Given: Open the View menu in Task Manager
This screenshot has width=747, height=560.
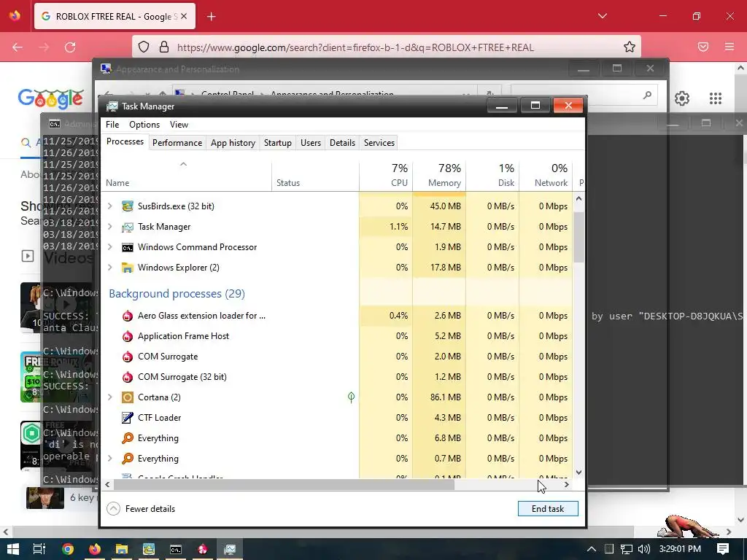Looking at the screenshot, I should point(179,125).
